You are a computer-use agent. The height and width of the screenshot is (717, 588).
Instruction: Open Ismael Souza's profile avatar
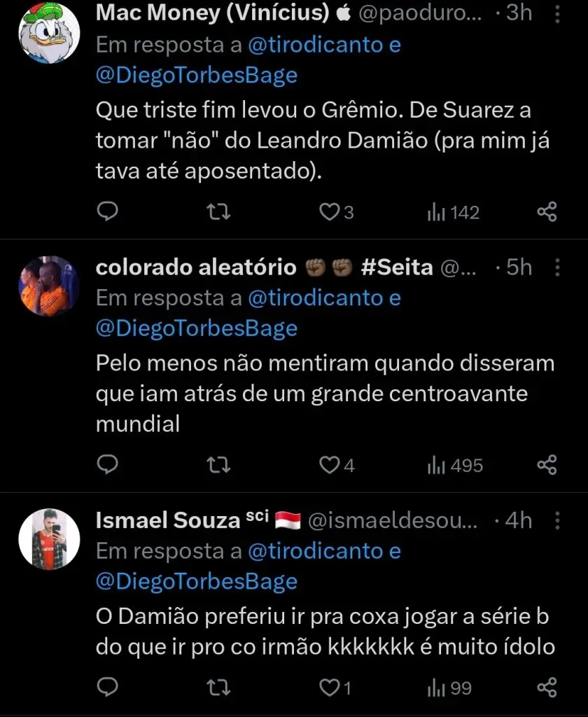(49, 538)
